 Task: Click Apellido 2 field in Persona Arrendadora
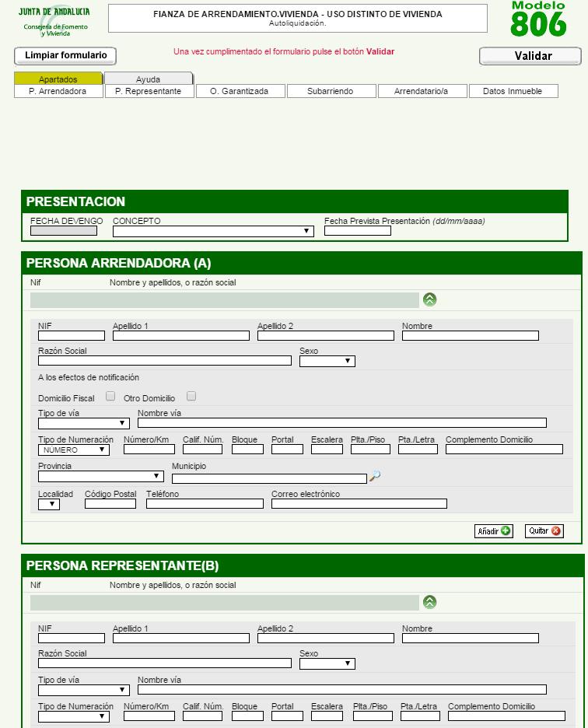coord(326,336)
